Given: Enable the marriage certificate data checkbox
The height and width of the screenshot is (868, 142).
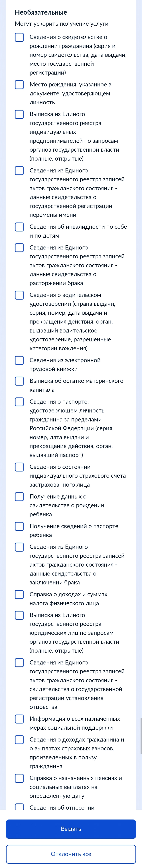Looking at the screenshot, I should [x=19, y=547].
